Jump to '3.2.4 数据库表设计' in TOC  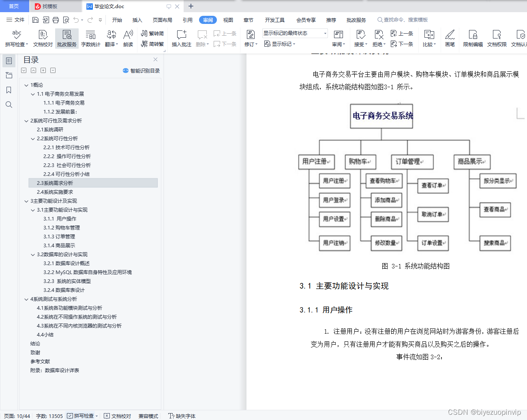[64, 290]
